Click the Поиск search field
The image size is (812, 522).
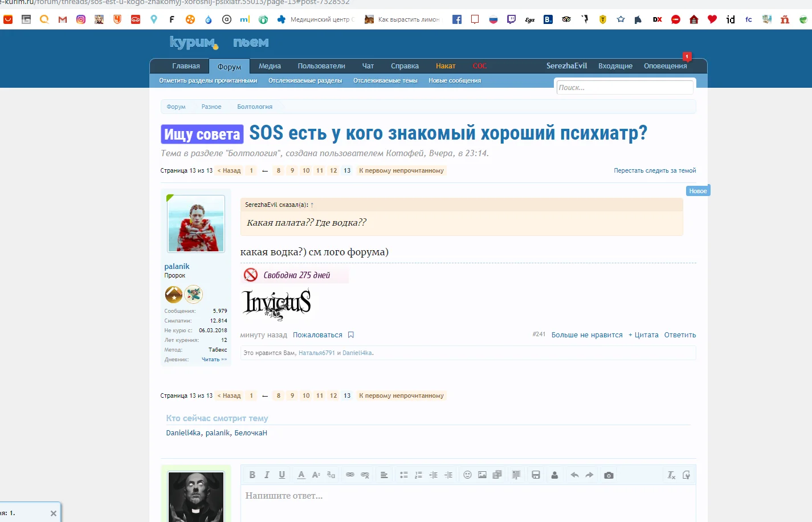pos(625,87)
